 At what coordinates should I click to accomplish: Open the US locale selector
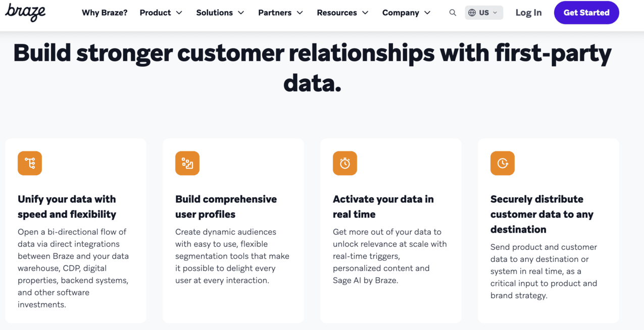(484, 12)
